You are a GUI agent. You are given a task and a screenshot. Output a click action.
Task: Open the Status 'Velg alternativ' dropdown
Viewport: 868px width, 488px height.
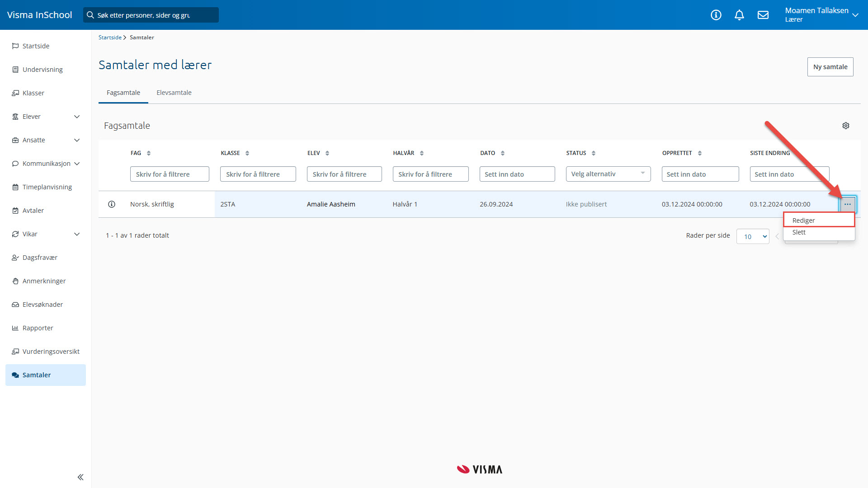click(608, 174)
